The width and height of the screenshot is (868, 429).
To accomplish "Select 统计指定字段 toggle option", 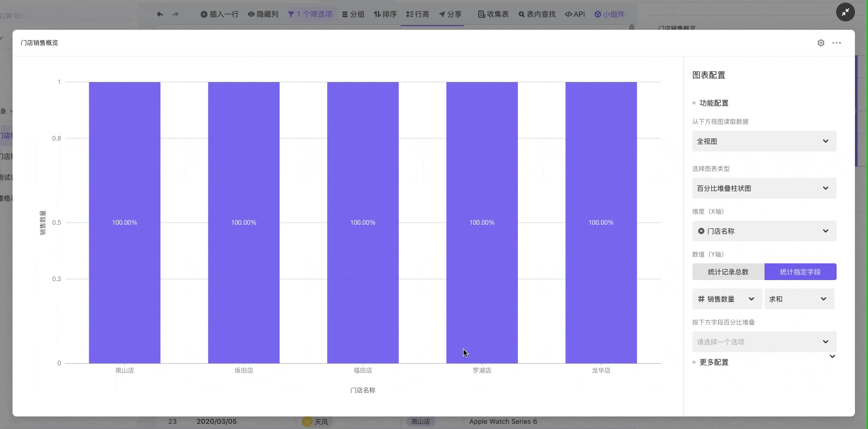I will pos(800,272).
